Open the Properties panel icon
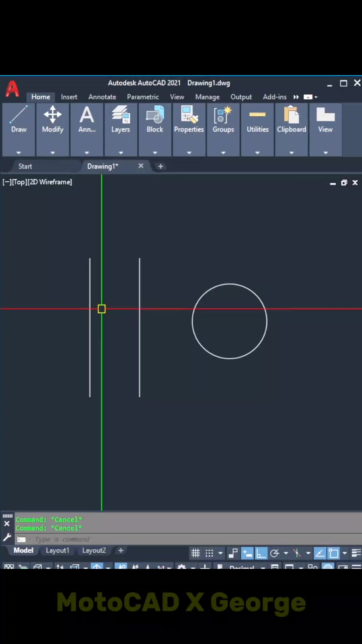This screenshot has width=362, height=644. click(189, 115)
